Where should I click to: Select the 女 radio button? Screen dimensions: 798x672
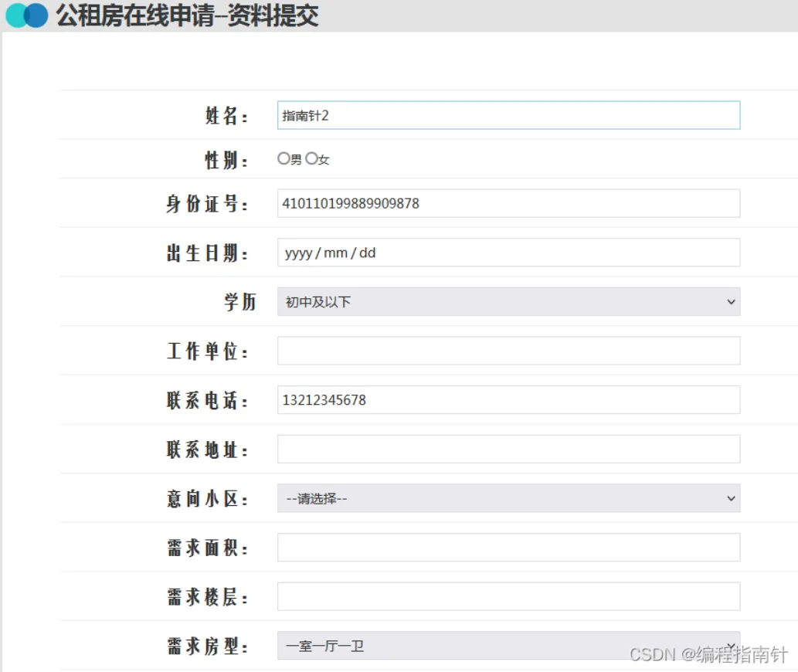coord(311,158)
